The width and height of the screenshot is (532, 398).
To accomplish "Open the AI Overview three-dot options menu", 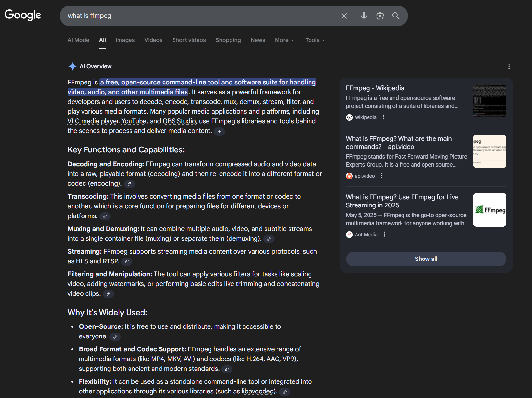I will click(509, 67).
